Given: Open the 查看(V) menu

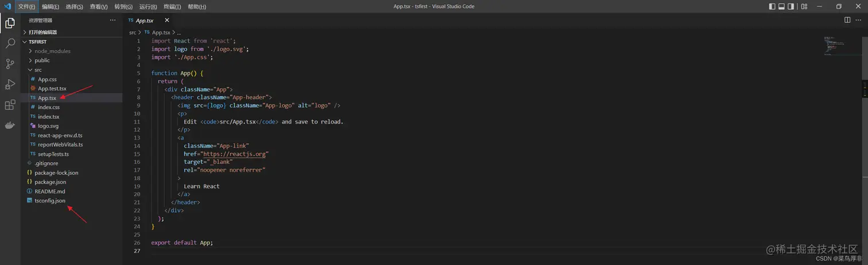Looking at the screenshot, I should 99,6.
